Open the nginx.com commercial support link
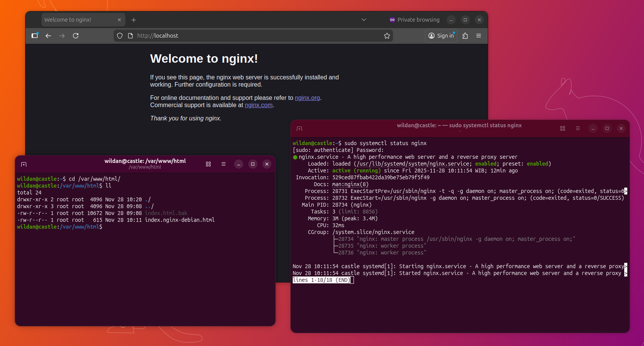This screenshot has width=644, height=346. pos(259,105)
